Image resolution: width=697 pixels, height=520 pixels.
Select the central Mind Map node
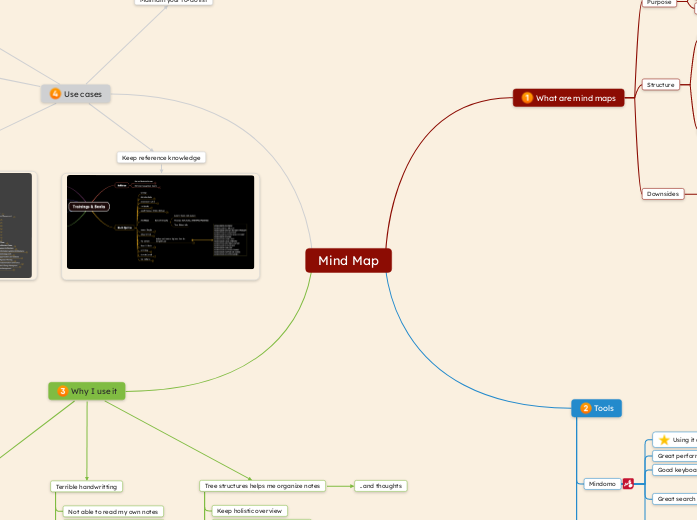tap(348, 261)
